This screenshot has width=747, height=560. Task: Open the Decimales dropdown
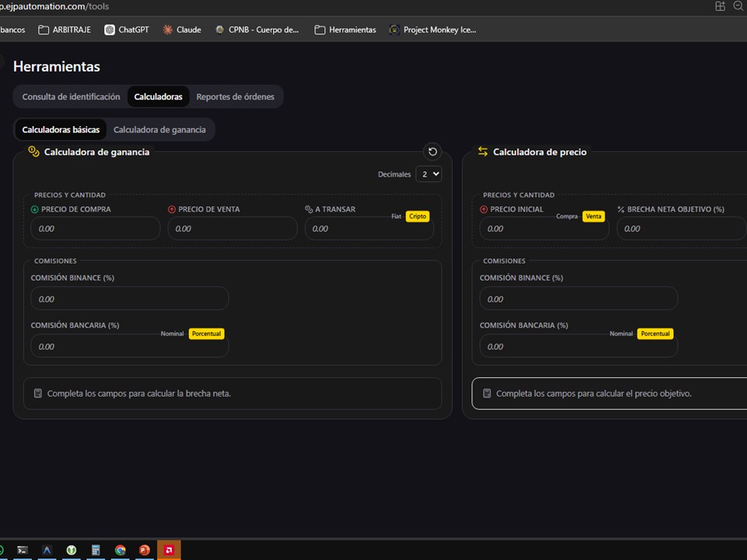(x=428, y=174)
